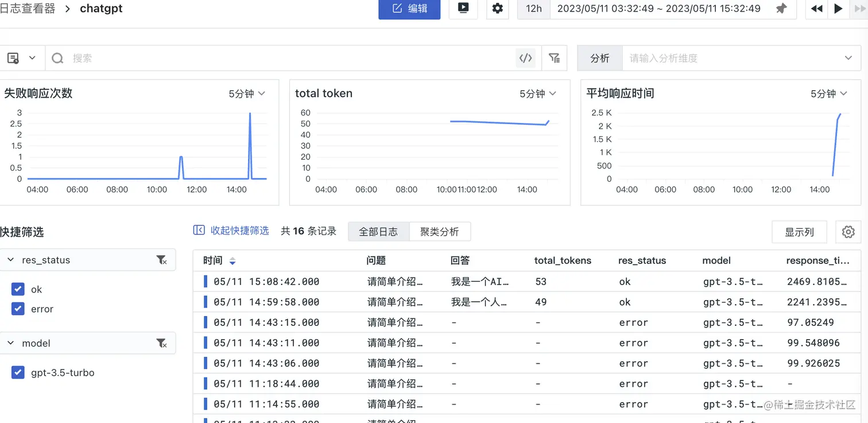Uncheck the error status checkbox
Viewport: 868px width, 423px height.
click(x=18, y=309)
